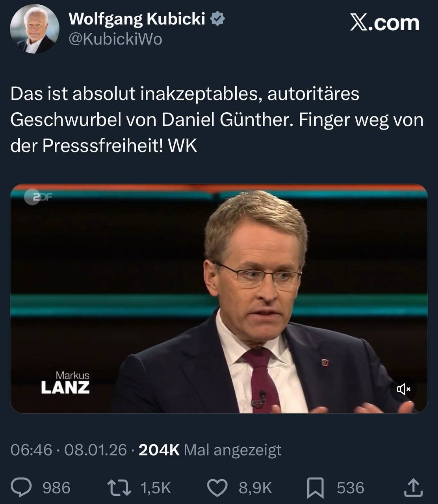
Task: Open Wolfgang Kubicki's profile avatar picture
Action: pos(35,29)
